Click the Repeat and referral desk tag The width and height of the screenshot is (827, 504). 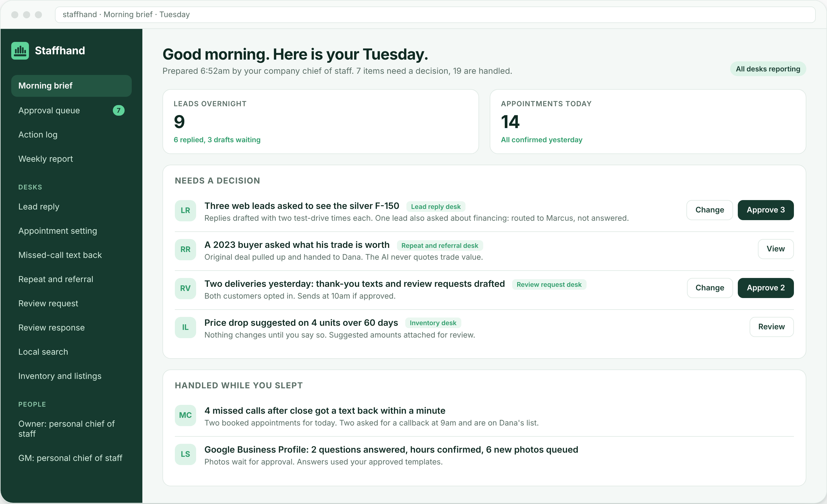pyautogui.click(x=440, y=246)
